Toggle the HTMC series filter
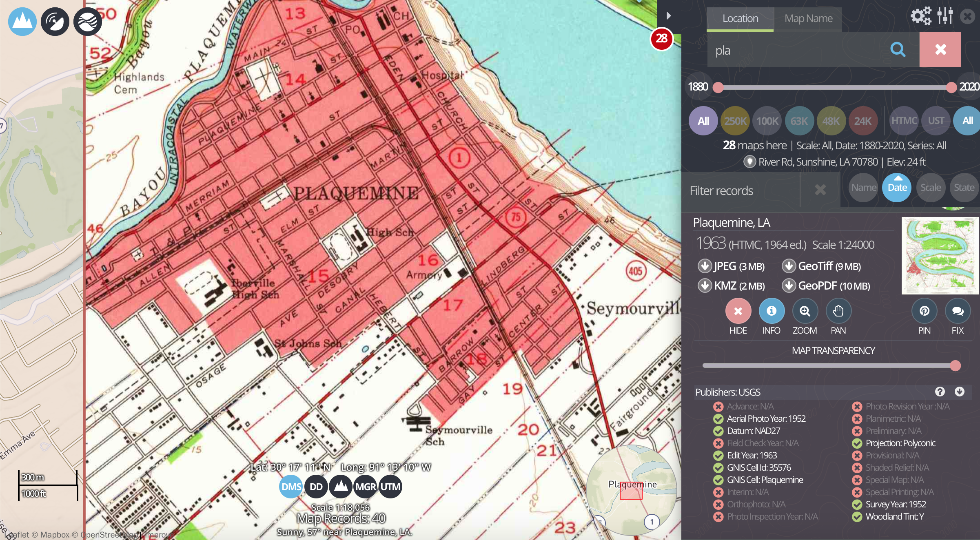The image size is (980, 540). 904,121
